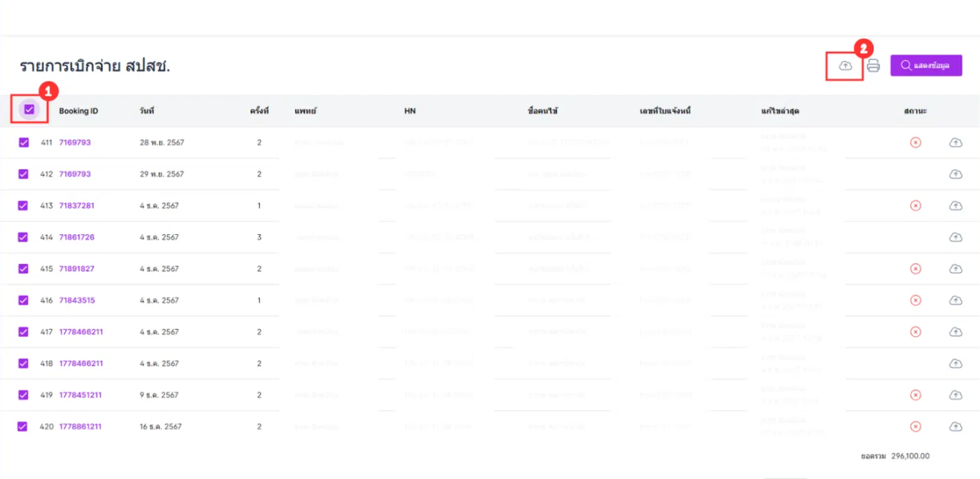
Task: Open Booking ID 71861726 link
Action: [77, 237]
